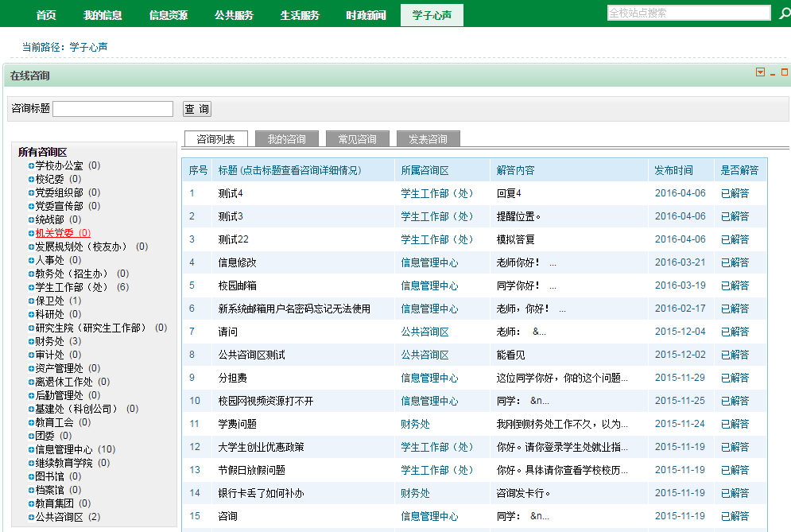Screen dimensions: 791x532
Task: Select 资产管理处 tree item
Action: (68, 368)
